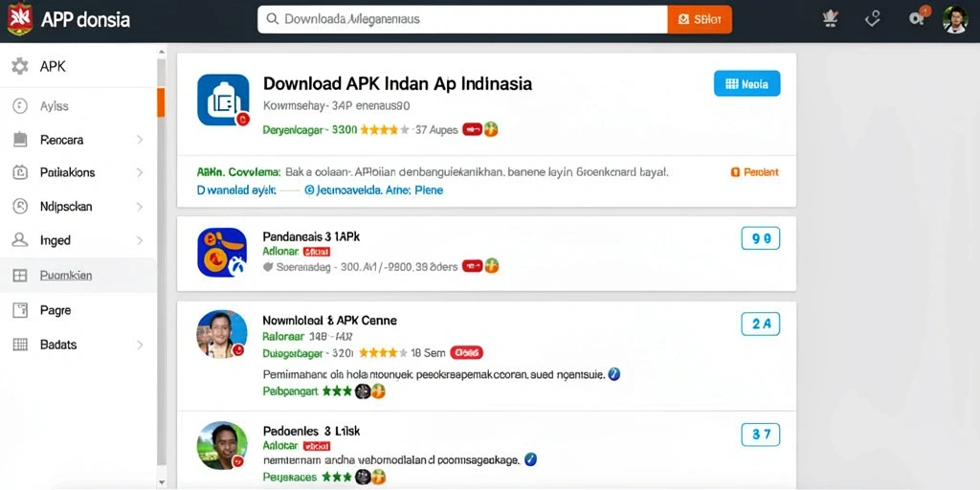
Task: Open the Nownloleat & APK Cenne title
Action: pos(329,320)
